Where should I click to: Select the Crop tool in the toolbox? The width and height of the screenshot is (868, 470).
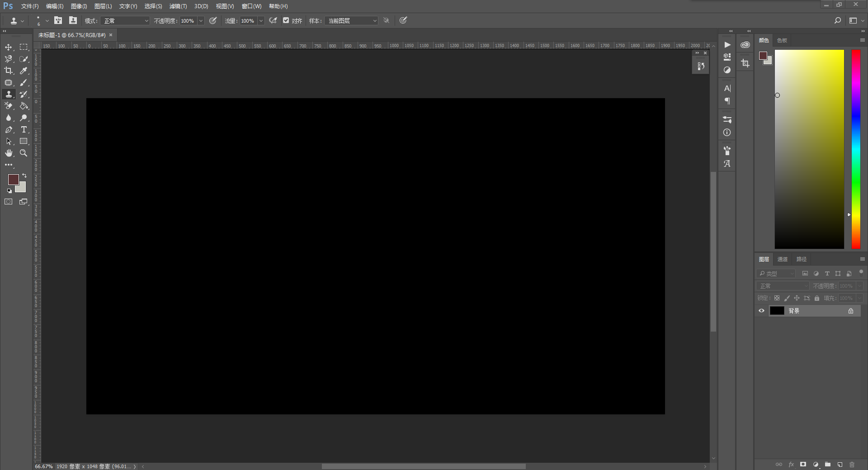coord(9,71)
